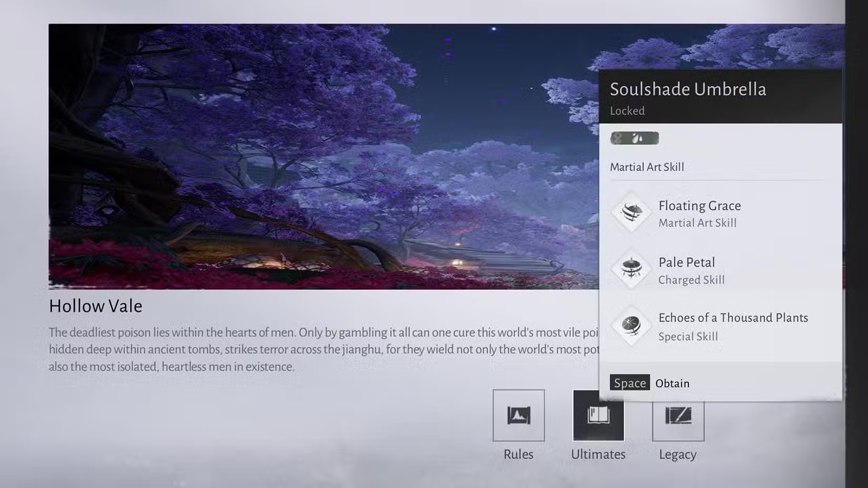This screenshot has height=488, width=868.
Task: Switch to the Ultimates label
Action: 598,454
